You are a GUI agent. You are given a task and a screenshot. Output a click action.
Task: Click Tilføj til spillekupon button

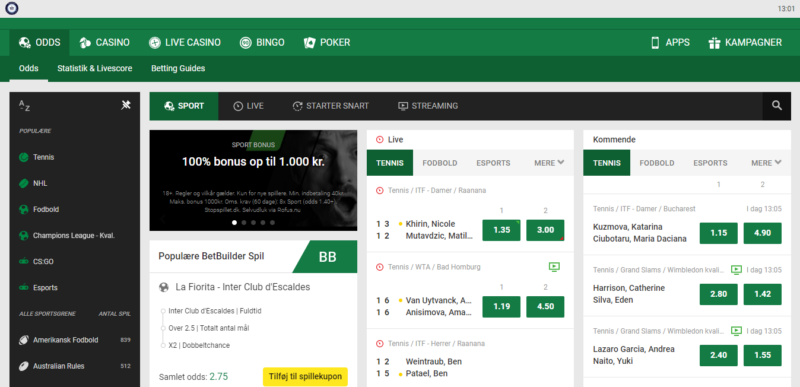tap(305, 377)
